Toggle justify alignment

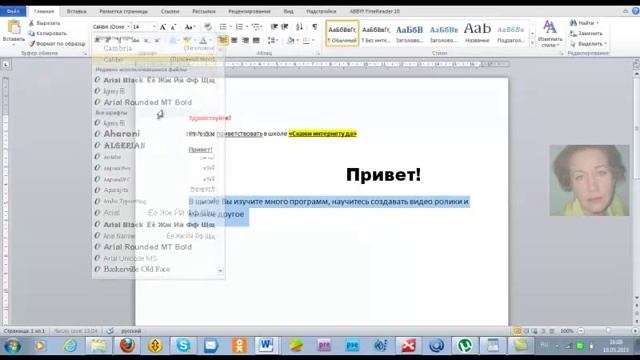(256, 40)
